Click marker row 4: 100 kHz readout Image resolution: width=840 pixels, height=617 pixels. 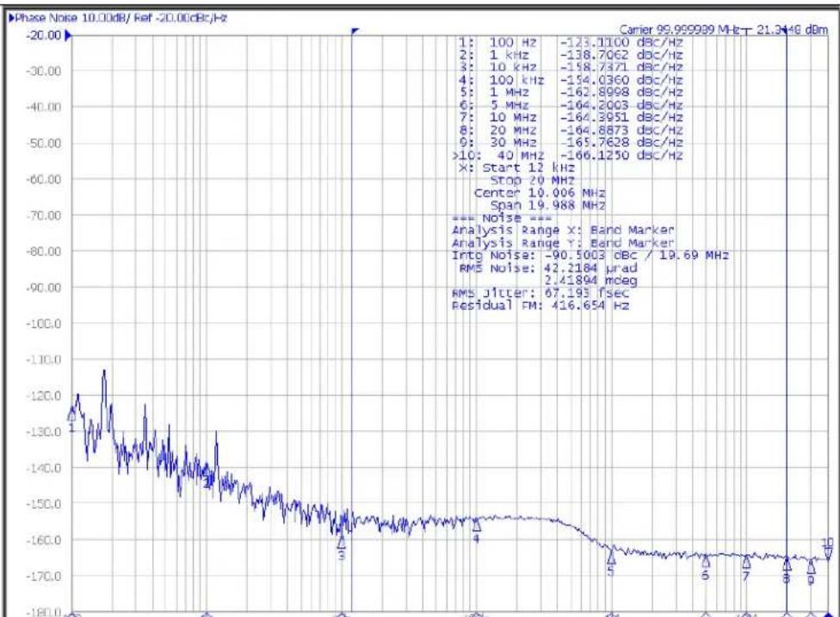571,80
